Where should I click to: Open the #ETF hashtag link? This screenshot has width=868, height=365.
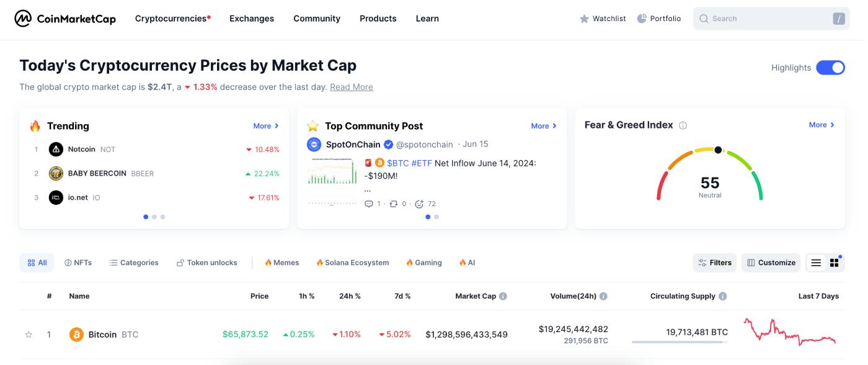tap(422, 163)
